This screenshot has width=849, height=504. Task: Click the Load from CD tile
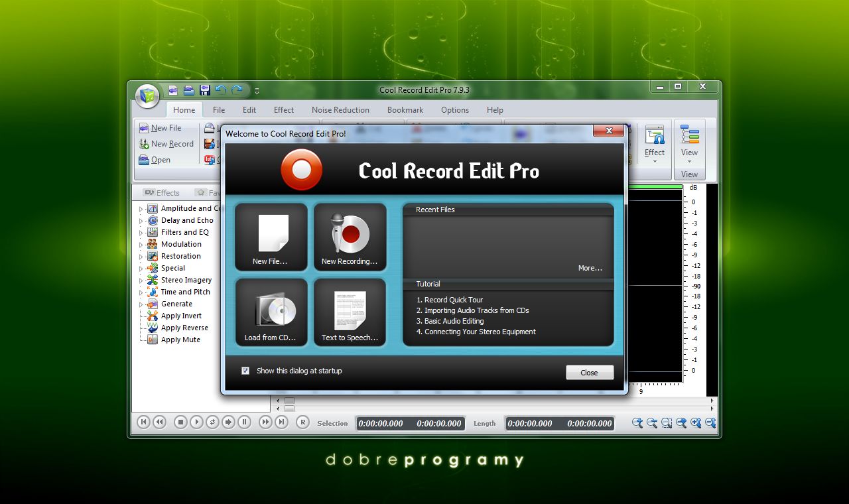tap(271, 312)
